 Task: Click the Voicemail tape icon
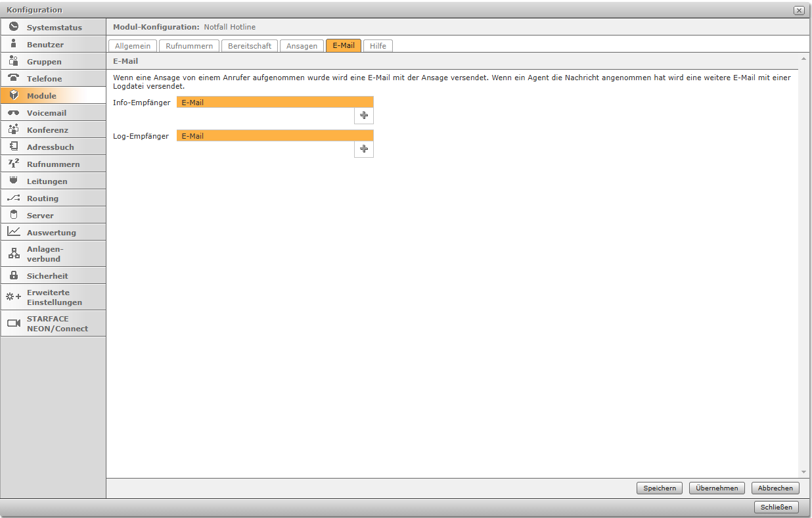pos(13,113)
